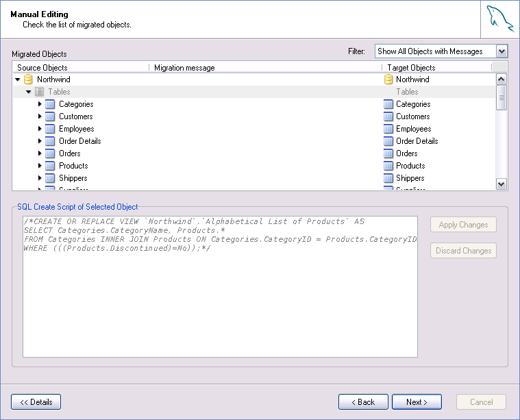Viewport: 520px width, 420px height.
Task: Click the Orders target object text
Action: coord(406,153)
